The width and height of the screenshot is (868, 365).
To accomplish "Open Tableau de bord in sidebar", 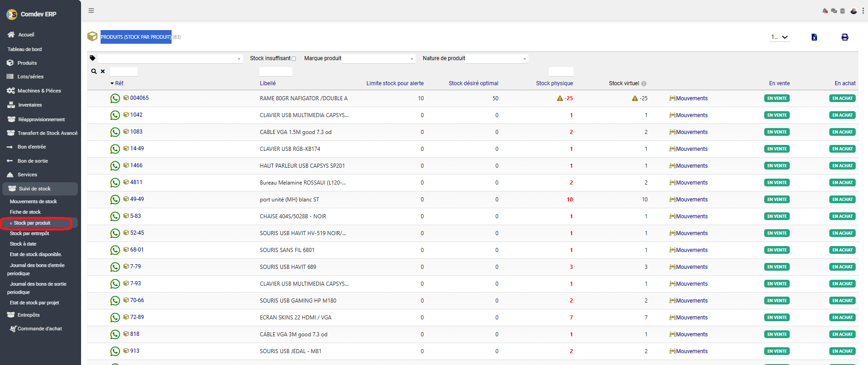I will 25,49.
